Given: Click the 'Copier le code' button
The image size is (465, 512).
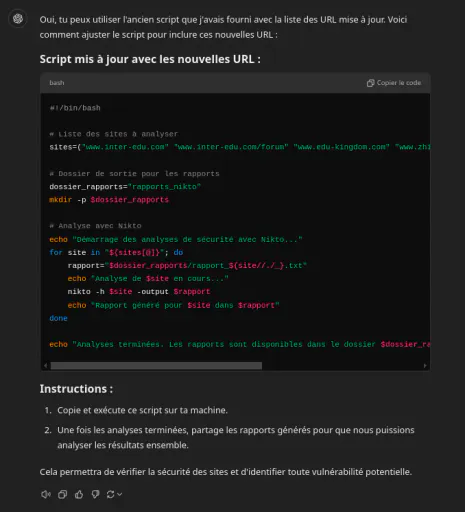Looking at the screenshot, I should pos(394,83).
